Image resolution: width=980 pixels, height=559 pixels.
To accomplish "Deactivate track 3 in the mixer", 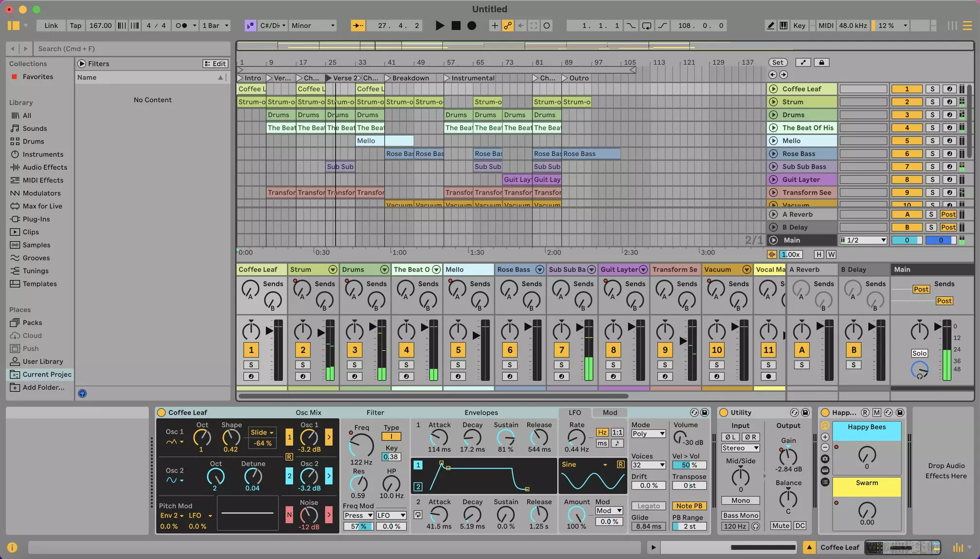I will (x=355, y=350).
